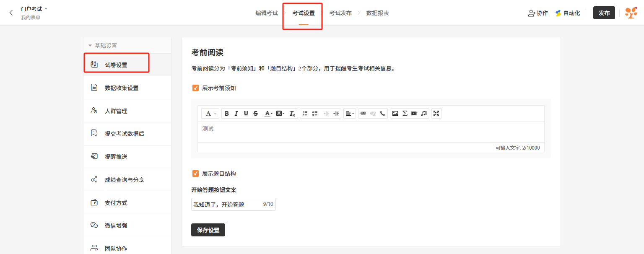Click the 可输入文字: 2/10000 counter
This screenshot has height=254, width=644.
tap(517, 148)
